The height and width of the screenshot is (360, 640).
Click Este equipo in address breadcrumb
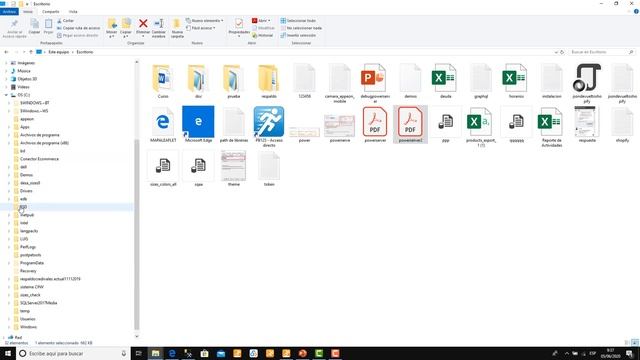click(59, 52)
